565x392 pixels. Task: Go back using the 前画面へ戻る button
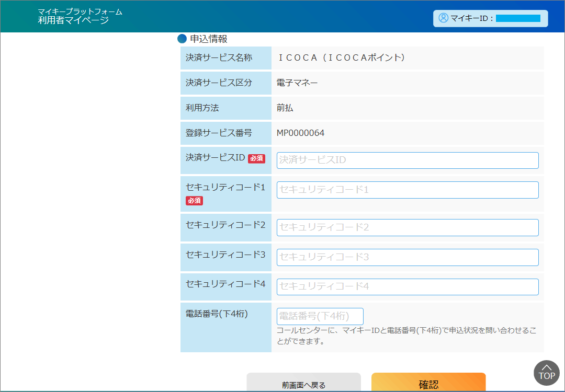(x=304, y=383)
